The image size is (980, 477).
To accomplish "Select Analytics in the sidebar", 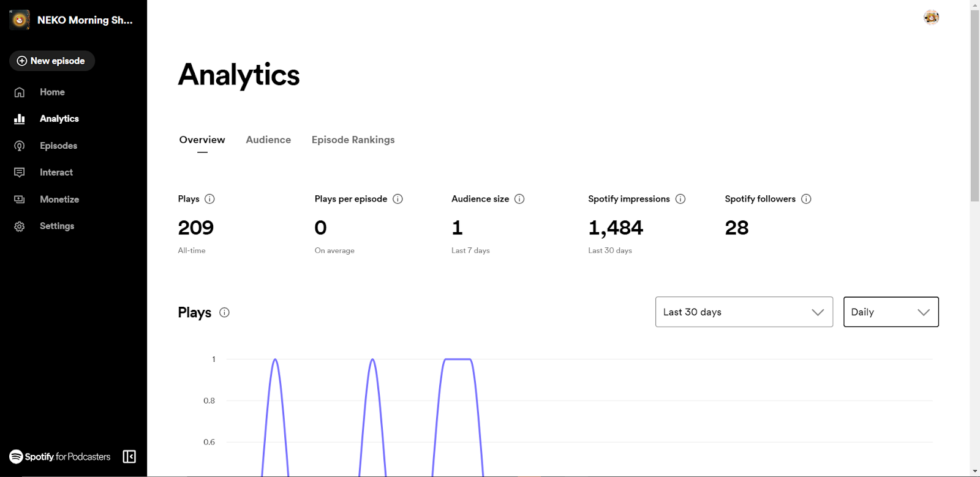I will [59, 119].
